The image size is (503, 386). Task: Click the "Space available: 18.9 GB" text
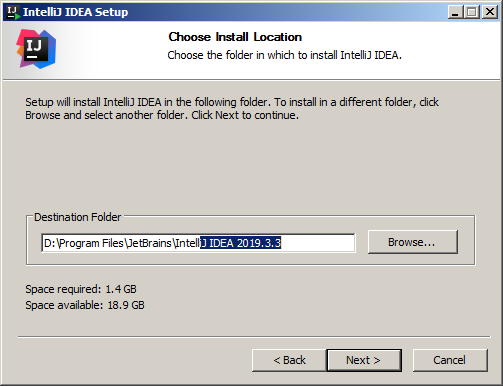[x=85, y=305]
